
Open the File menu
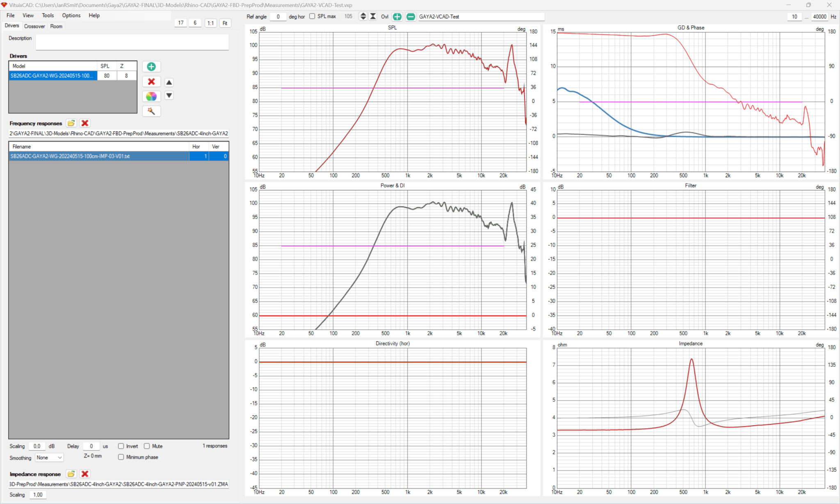pyautogui.click(x=11, y=15)
